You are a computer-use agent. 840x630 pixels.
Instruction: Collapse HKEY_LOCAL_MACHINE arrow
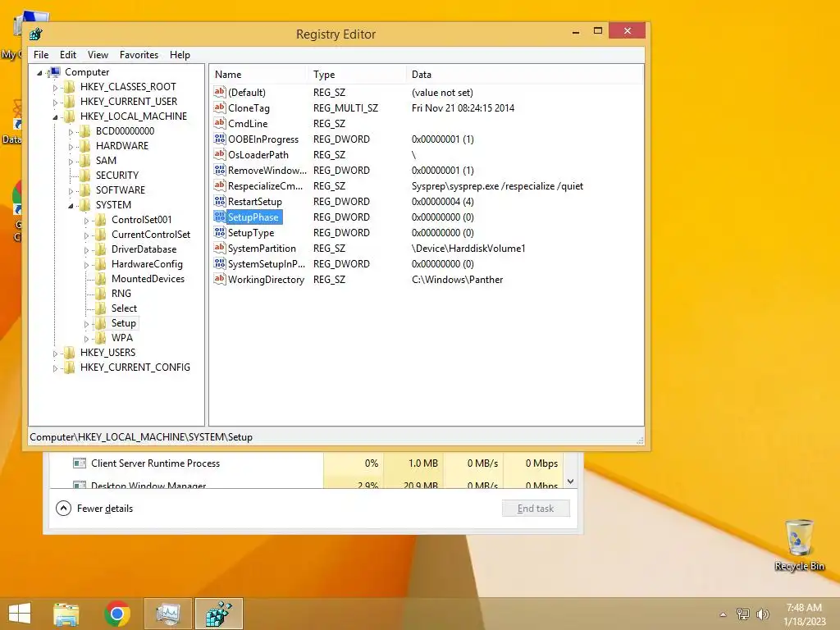click(55, 117)
